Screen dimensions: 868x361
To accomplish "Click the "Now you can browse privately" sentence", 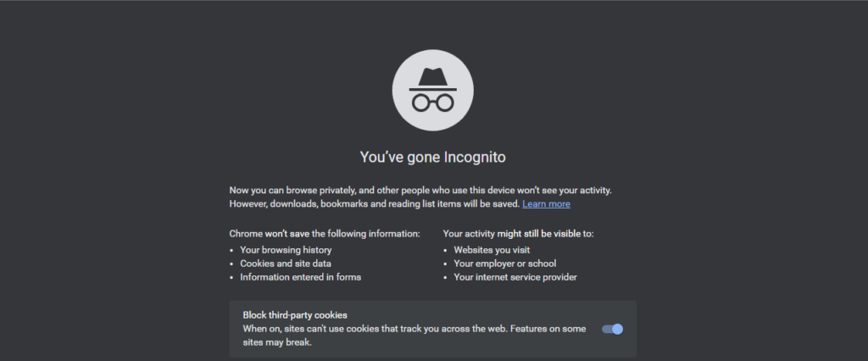I will (x=420, y=191).
